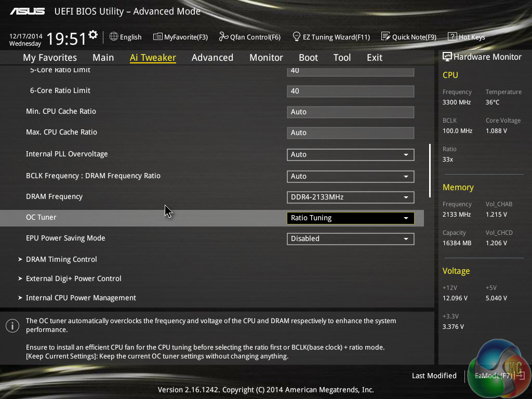Launch EZ Tuning Wizard lightbulb icon
The width and height of the screenshot is (532, 399).
point(297,37)
